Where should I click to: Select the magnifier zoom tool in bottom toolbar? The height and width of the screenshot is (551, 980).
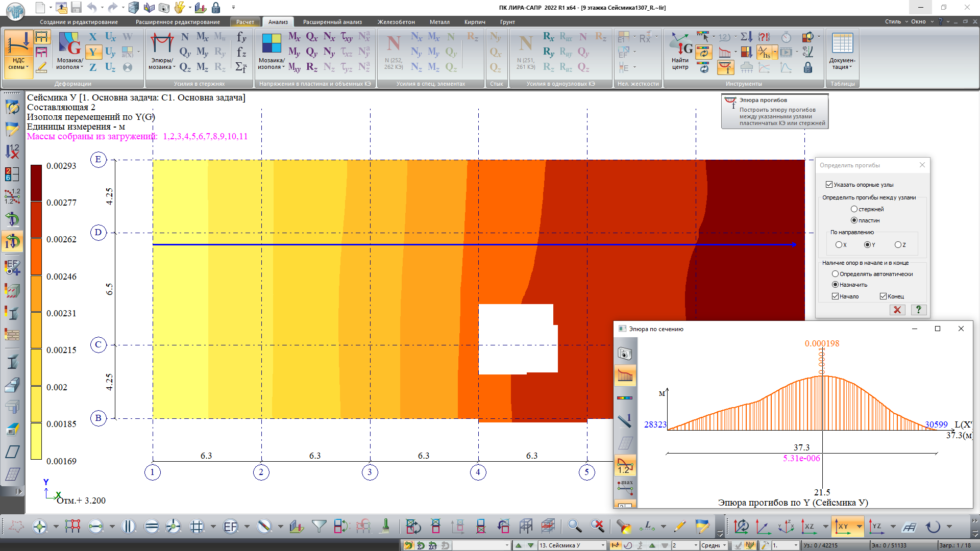tap(575, 526)
